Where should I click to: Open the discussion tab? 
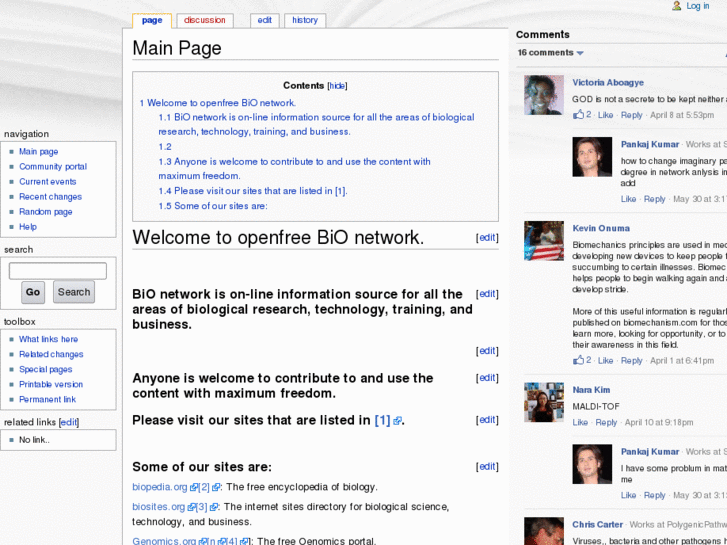(204, 20)
